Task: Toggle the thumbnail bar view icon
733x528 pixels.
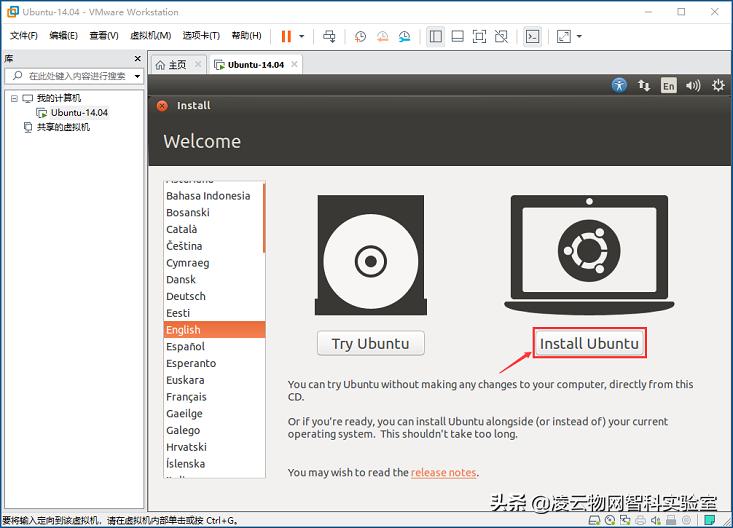Action: pyautogui.click(x=458, y=36)
